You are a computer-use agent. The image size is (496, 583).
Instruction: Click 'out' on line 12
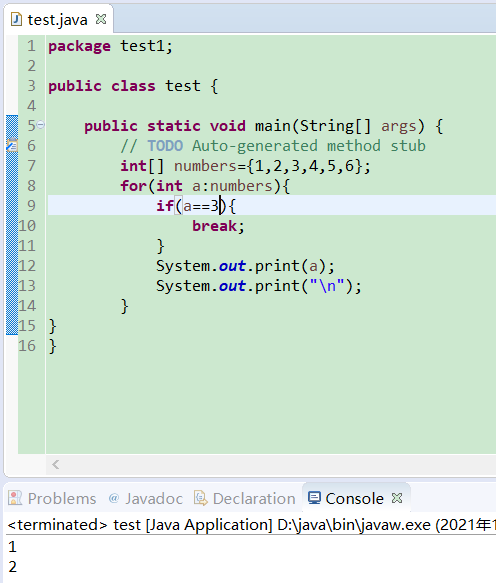(232, 266)
